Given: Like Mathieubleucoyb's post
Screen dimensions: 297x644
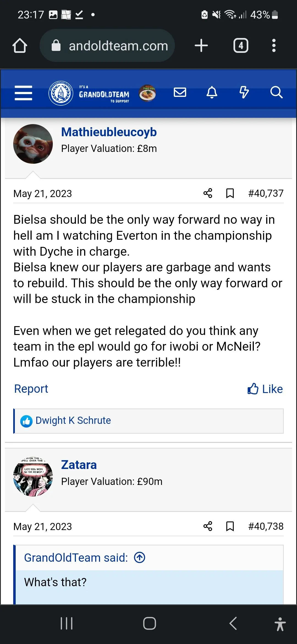Looking at the screenshot, I should pos(265,389).
